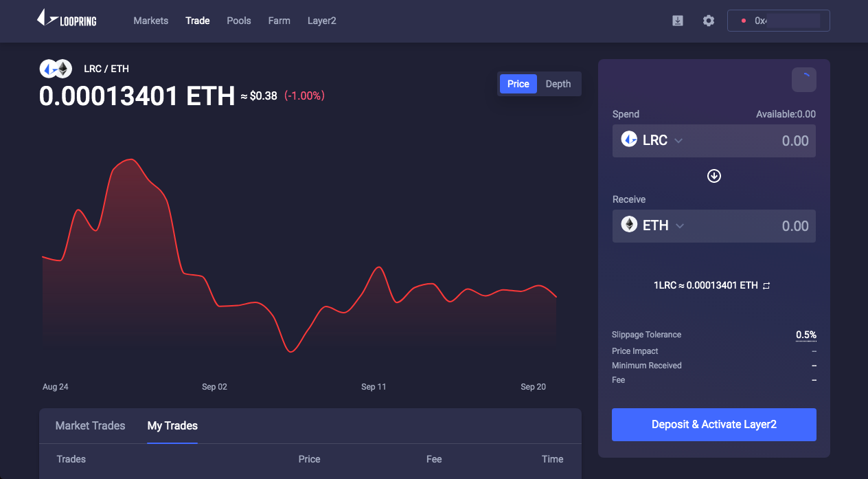Focus the Spend amount input field
Screen dimensions: 868x479
point(714,141)
